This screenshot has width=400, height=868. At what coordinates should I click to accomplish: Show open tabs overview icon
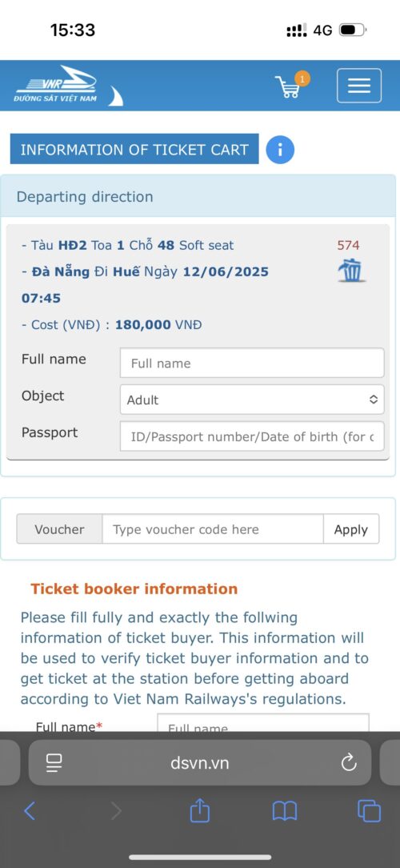click(369, 811)
